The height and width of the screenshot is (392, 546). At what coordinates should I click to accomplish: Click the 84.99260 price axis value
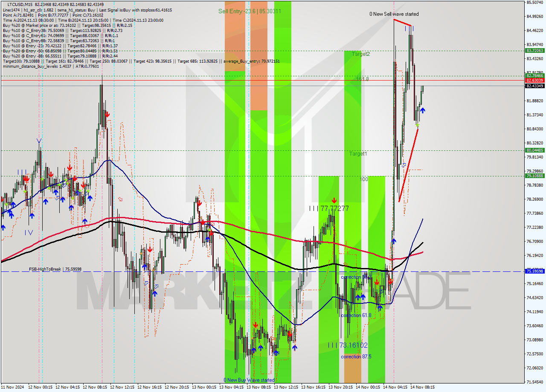pos(534,17)
